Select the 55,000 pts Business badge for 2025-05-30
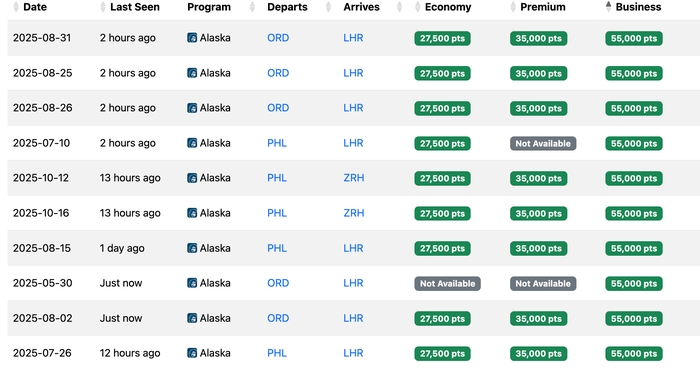Image resolution: width=700 pixels, height=370 pixels. [634, 284]
